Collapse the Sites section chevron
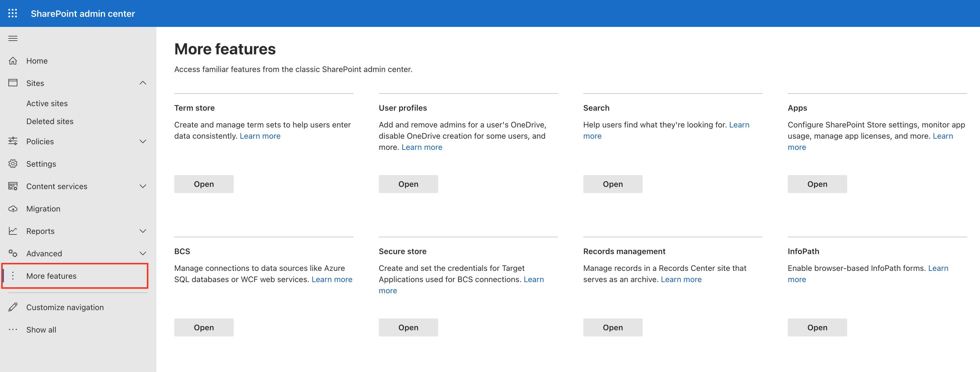980x372 pixels. tap(143, 83)
